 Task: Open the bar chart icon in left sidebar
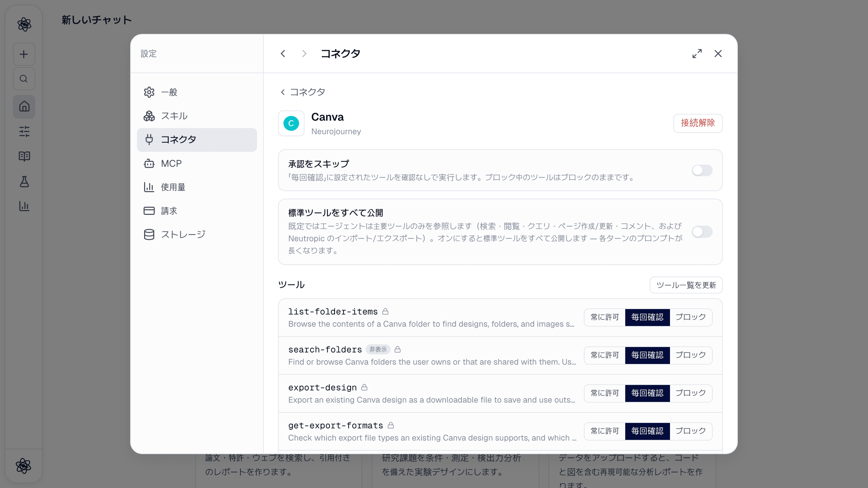[24, 206]
